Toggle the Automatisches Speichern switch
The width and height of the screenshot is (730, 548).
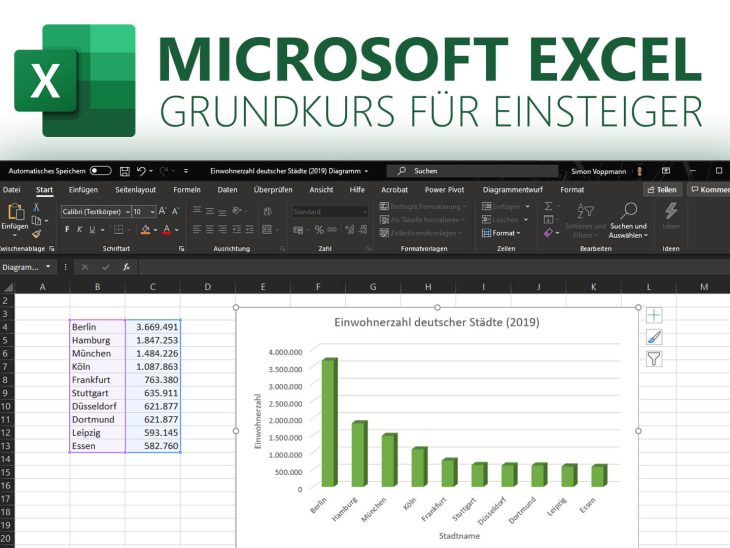101,171
